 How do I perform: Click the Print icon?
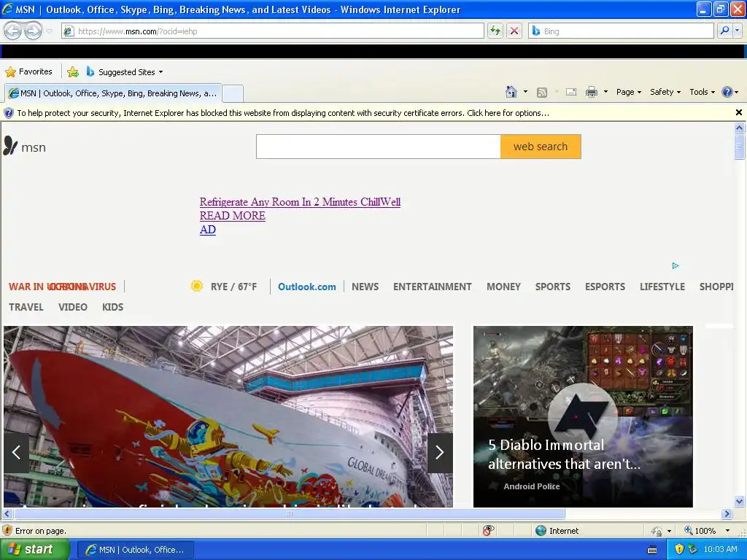591,92
